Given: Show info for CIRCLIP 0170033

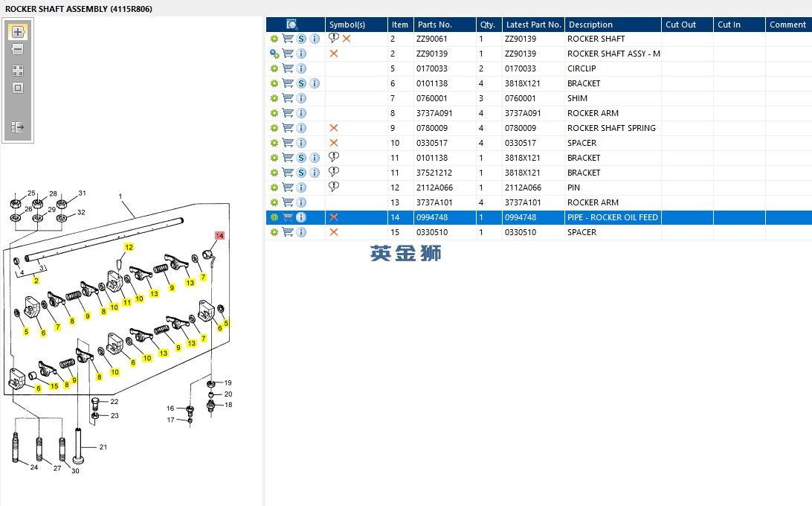Looking at the screenshot, I should coord(301,68).
